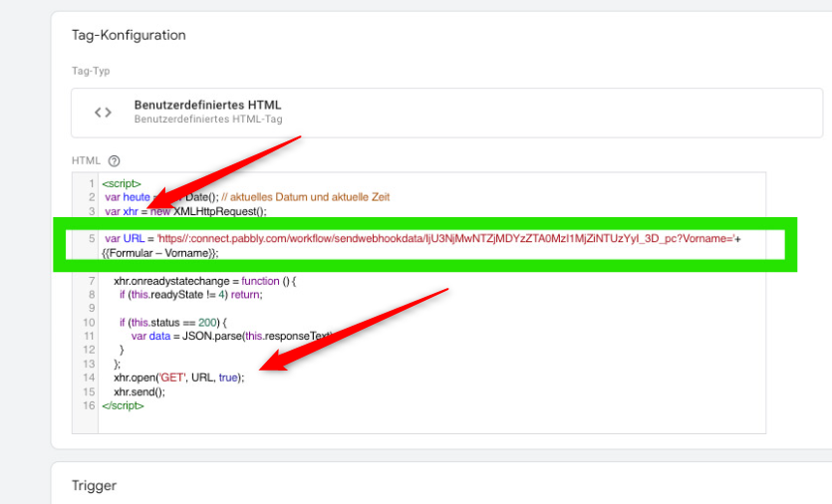Click the JSON.parse code line
The width and height of the screenshot is (832, 504).
(231, 336)
